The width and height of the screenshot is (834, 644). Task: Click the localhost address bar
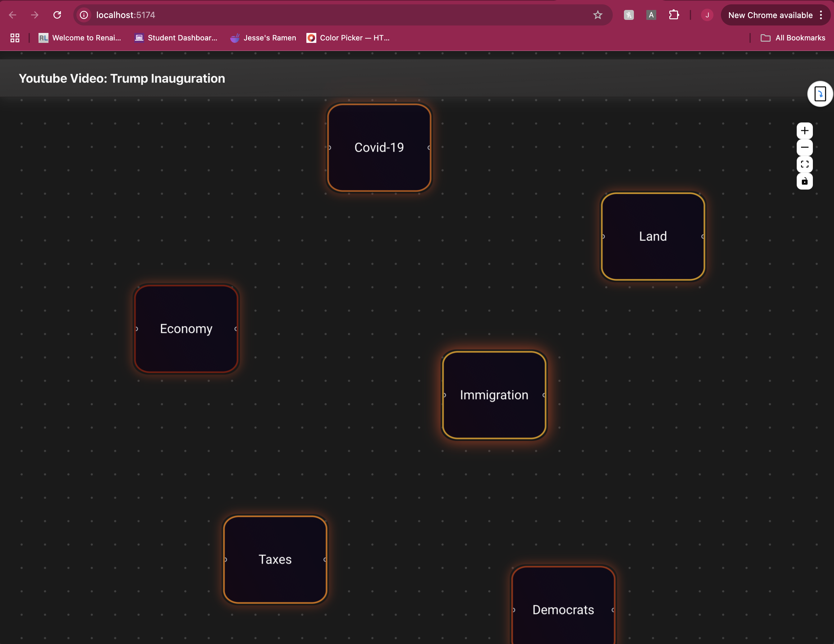(x=305, y=15)
